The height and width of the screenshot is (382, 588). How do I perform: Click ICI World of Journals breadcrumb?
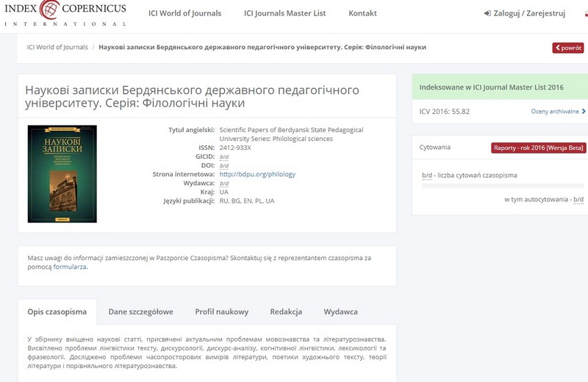(57, 48)
